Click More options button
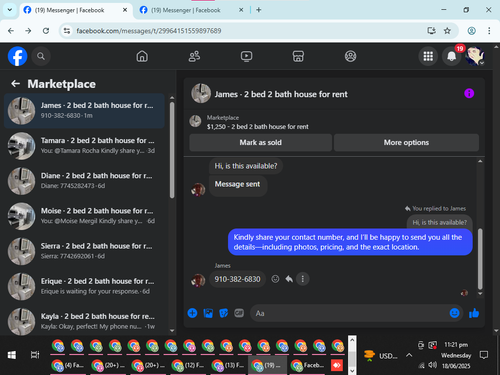 tap(406, 143)
